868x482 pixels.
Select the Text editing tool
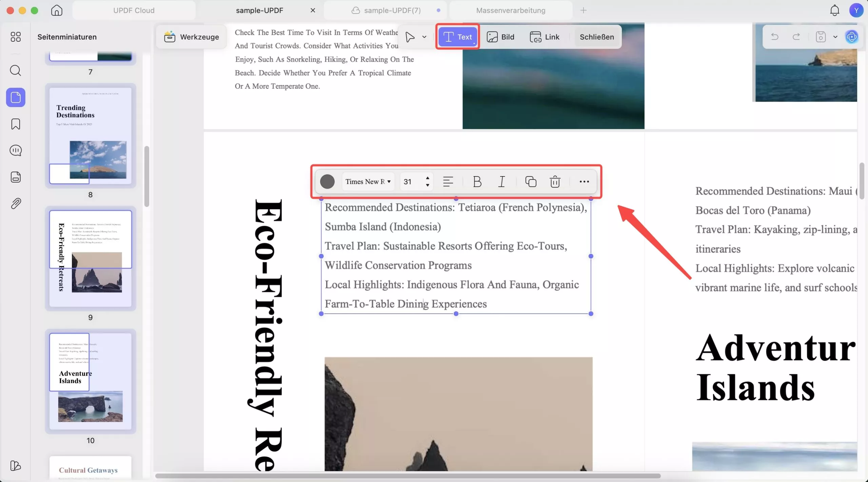[x=457, y=37]
